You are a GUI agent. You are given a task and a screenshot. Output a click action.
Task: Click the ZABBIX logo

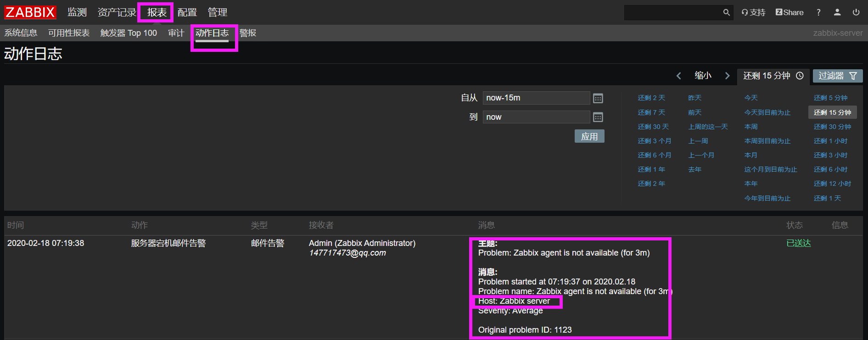coord(30,12)
